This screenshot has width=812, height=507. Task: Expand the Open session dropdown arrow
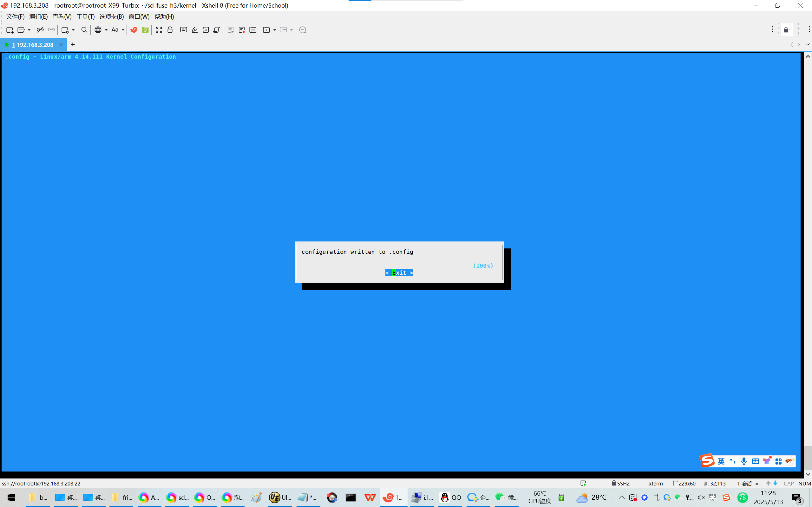click(29, 30)
